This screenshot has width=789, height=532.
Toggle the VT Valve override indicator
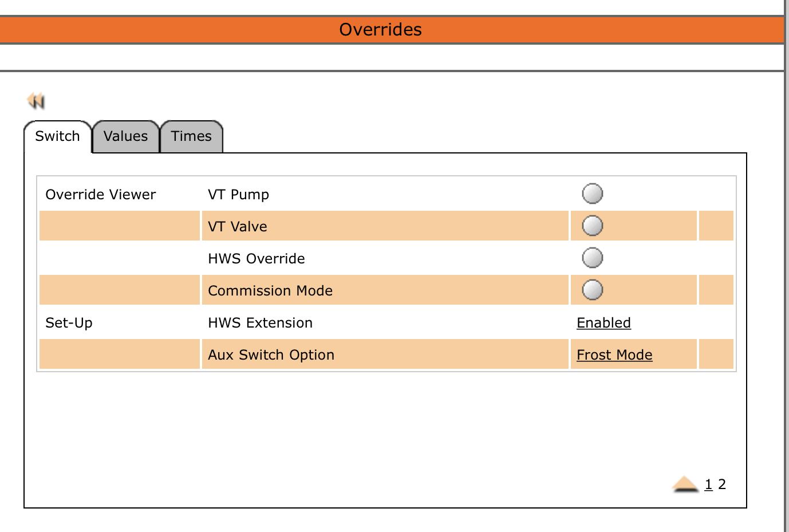(592, 226)
